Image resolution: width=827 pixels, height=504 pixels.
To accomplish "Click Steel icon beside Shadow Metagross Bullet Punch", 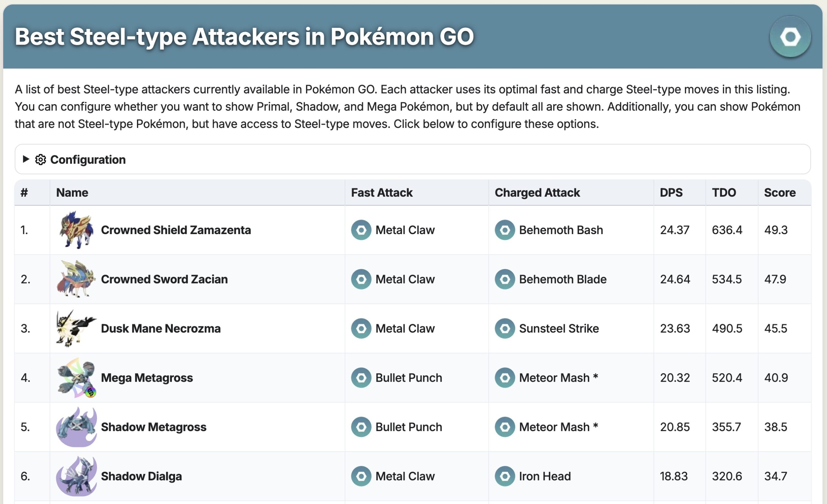I will coord(361,427).
